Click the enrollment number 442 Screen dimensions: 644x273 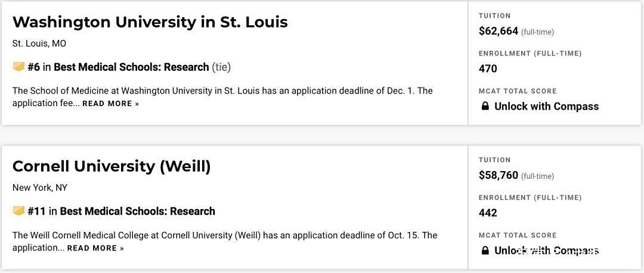coord(488,213)
